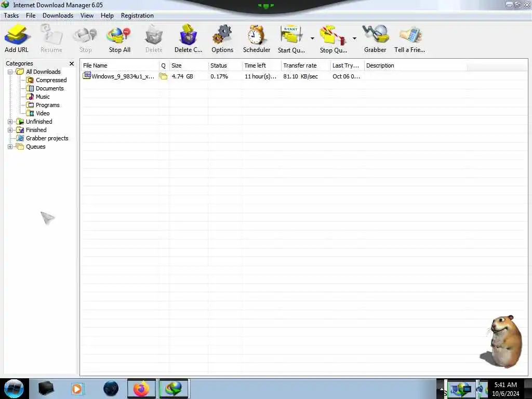Select Grabber projects in the tree
This screenshot has height=399, width=532.
(x=47, y=138)
